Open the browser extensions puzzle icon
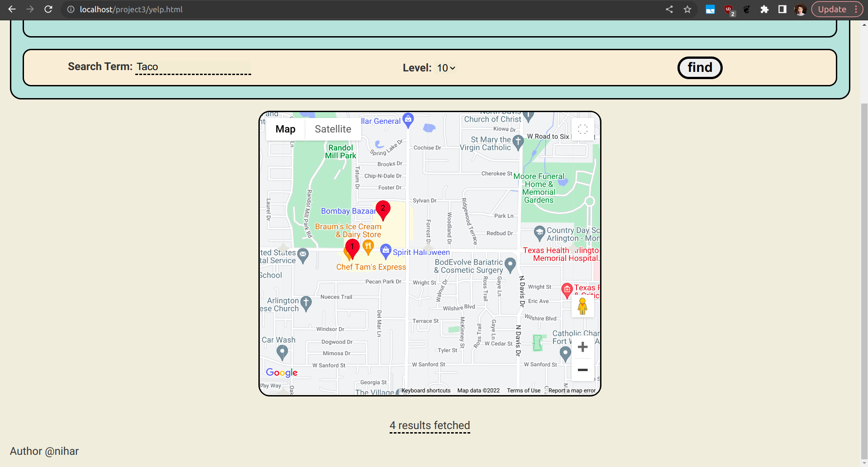The height and width of the screenshot is (467, 868). coord(764,9)
